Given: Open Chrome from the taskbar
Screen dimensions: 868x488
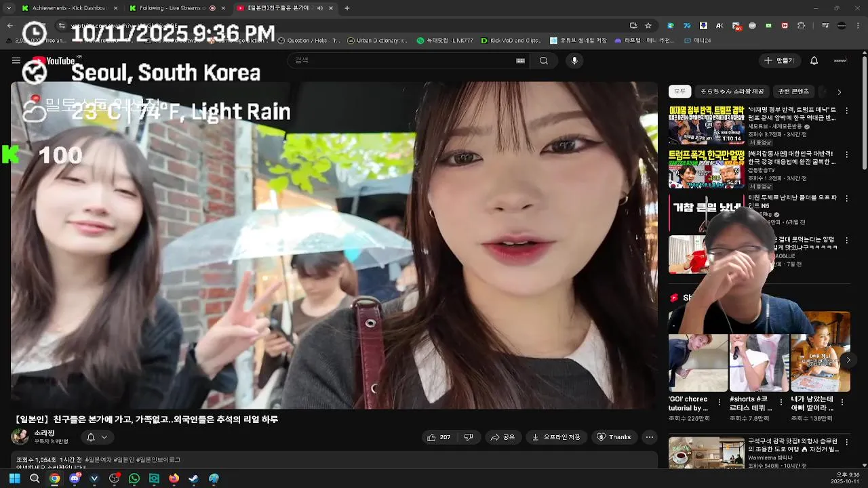Looking at the screenshot, I should (54, 479).
